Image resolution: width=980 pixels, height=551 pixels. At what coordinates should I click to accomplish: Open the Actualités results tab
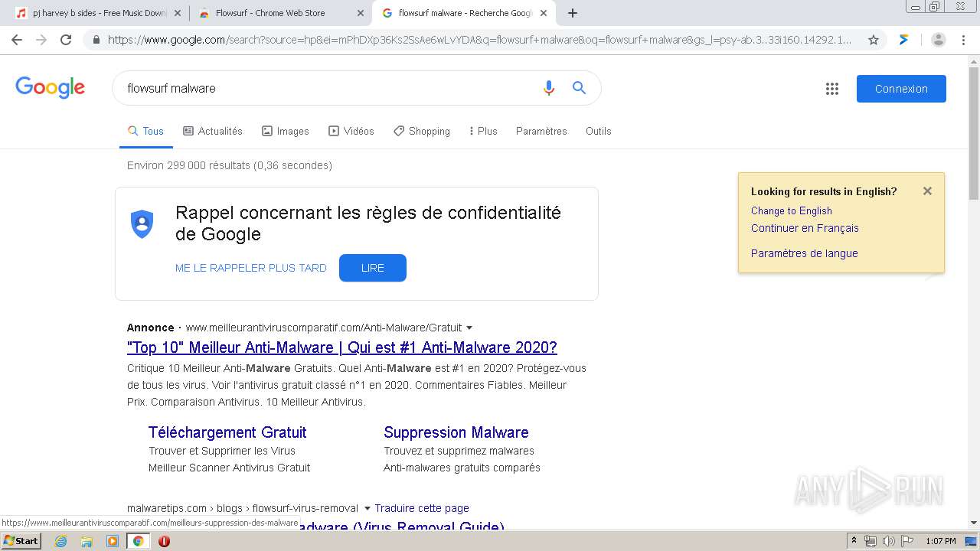[213, 131]
